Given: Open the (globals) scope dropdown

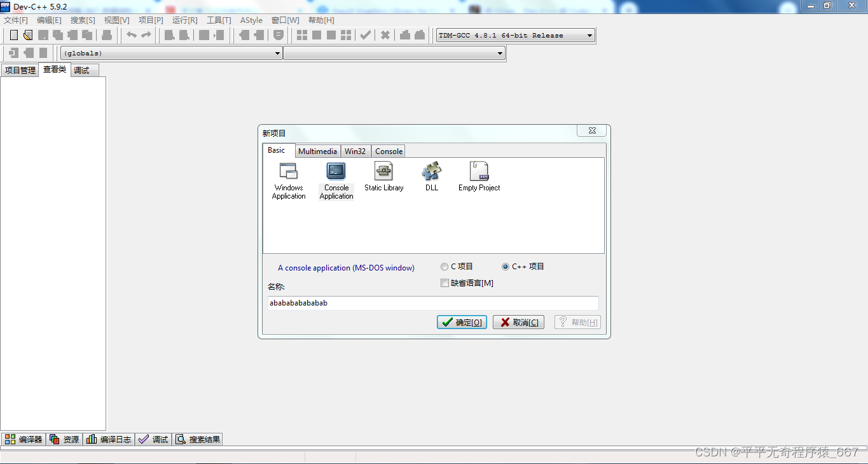Looking at the screenshot, I should point(172,53).
